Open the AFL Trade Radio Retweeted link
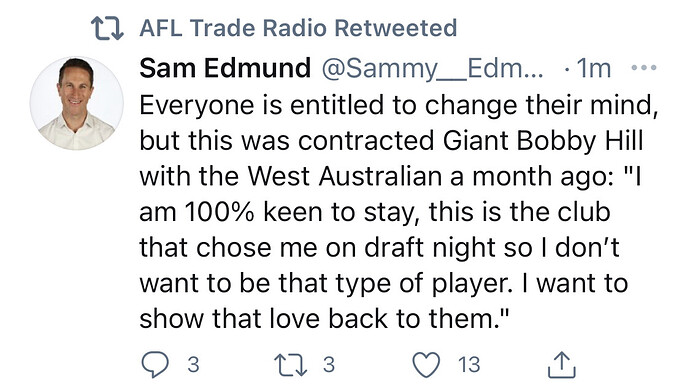The width and height of the screenshot is (690, 392). point(298,28)
